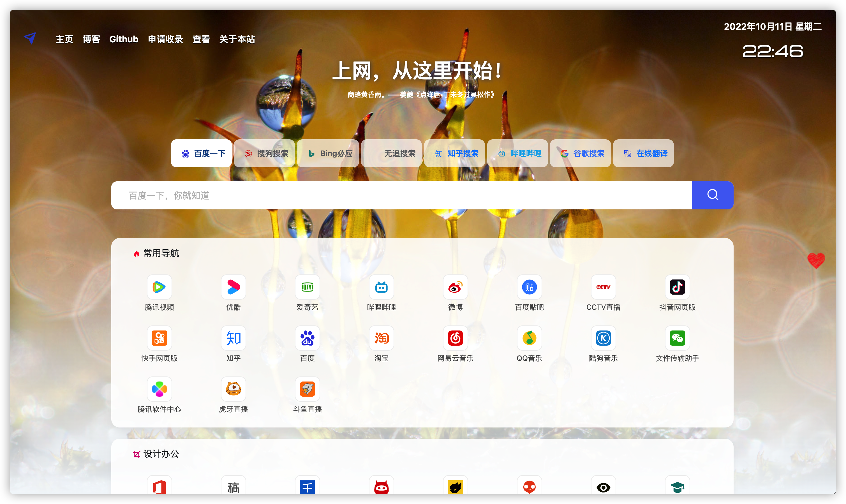Image resolution: width=846 pixels, height=504 pixels.
Task: Select the 谷歌搜索 search engine tab
Action: (581, 154)
